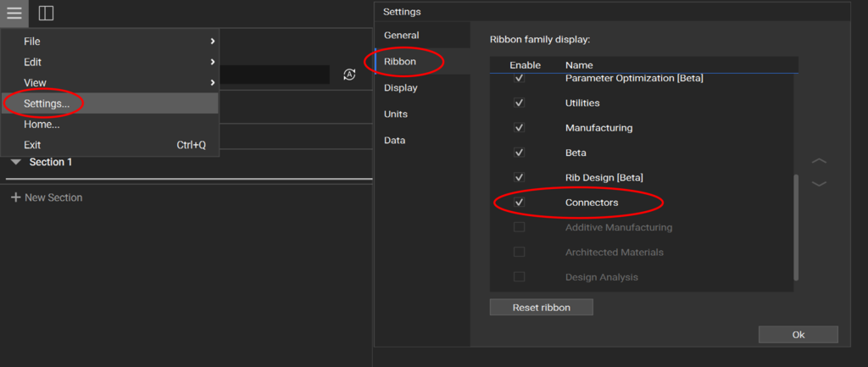Select the Section 1 title text
Screen dimensions: 868x367
(x=50, y=162)
